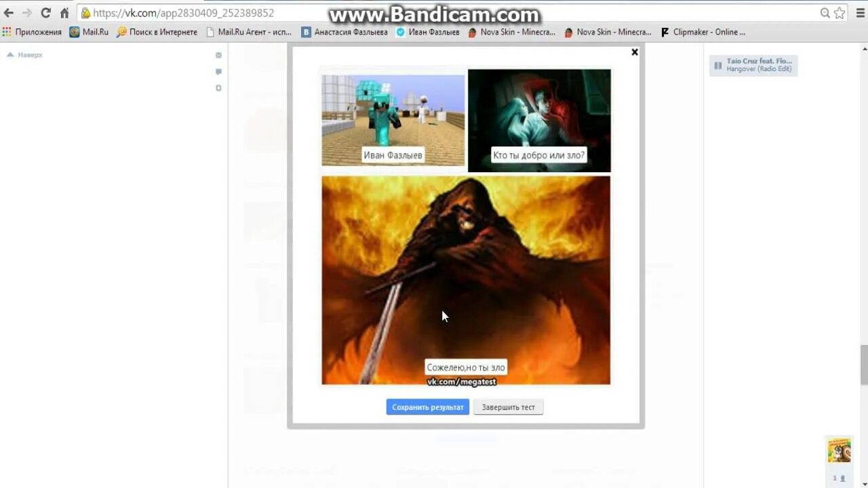Click Завершить тест button

pos(509,407)
